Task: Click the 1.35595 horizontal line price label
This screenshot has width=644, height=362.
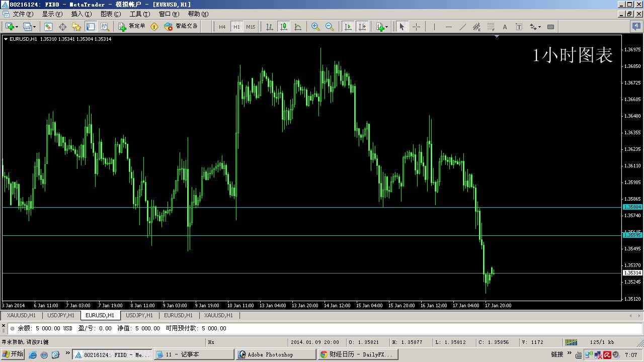Action: tap(632, 235)
